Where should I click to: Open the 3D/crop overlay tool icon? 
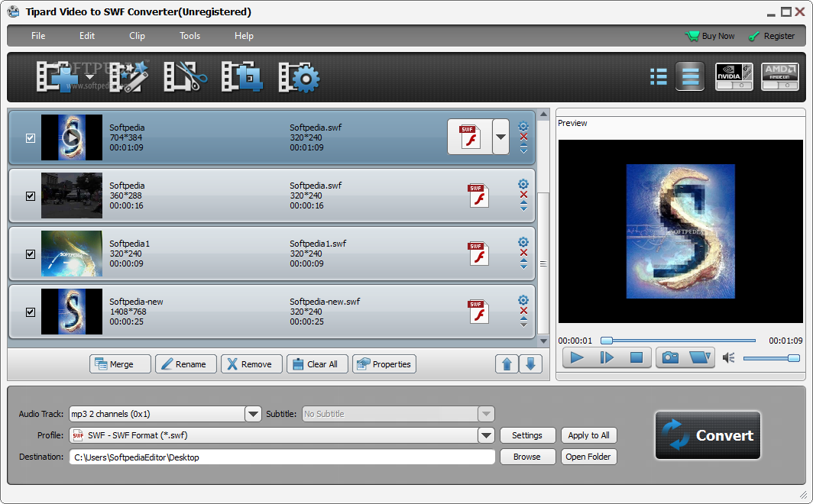pos(241,77)
